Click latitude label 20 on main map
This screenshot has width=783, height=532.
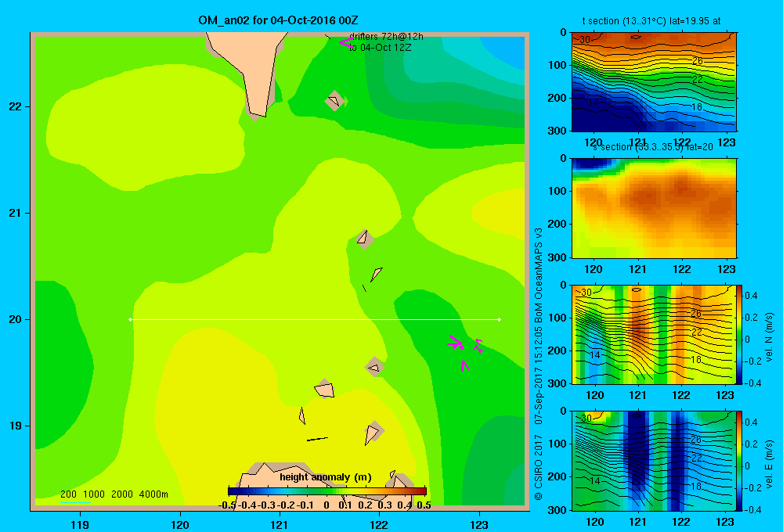click(16, 319)
